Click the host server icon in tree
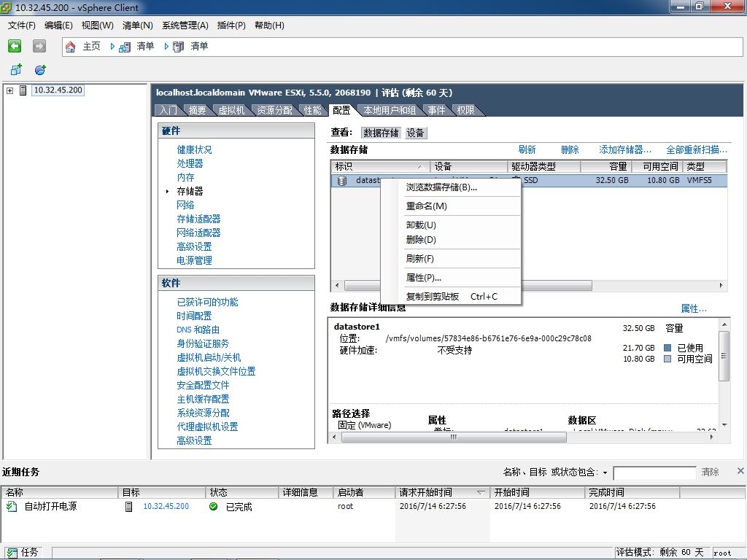The width and height of the screenshot is (747, 560). tap(23, 90)
